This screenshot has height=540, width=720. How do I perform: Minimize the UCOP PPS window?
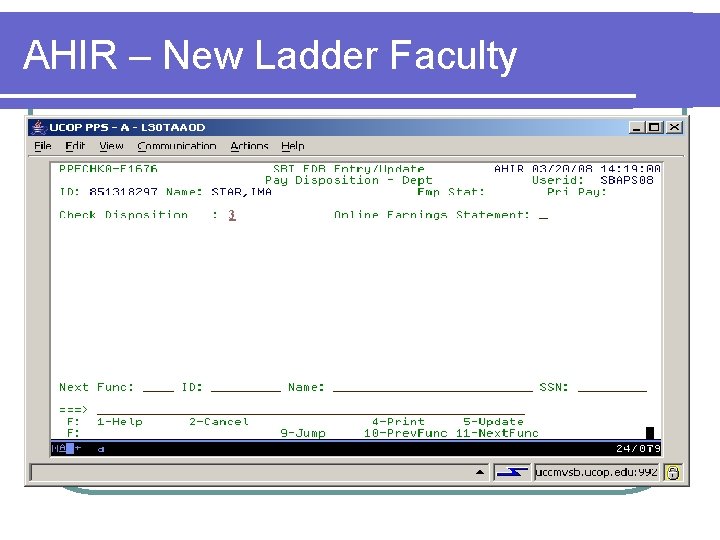click(x=636, y=127)
